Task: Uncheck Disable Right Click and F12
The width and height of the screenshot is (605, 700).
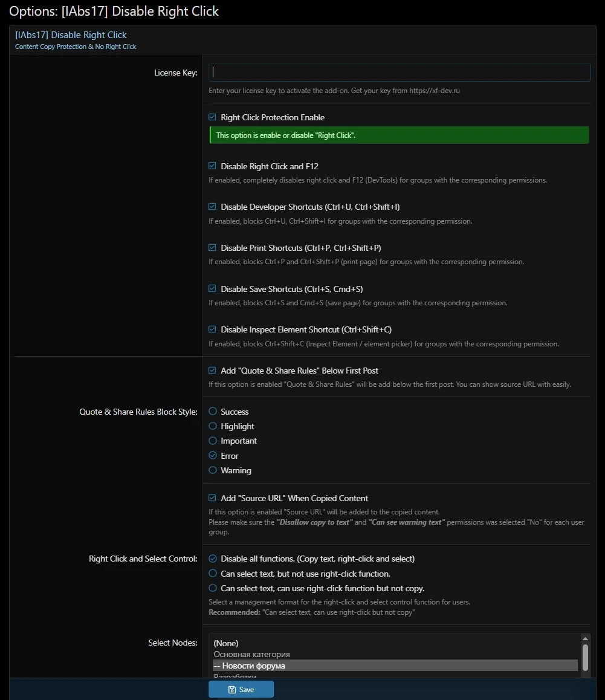Action: click(x=213, y=166)
